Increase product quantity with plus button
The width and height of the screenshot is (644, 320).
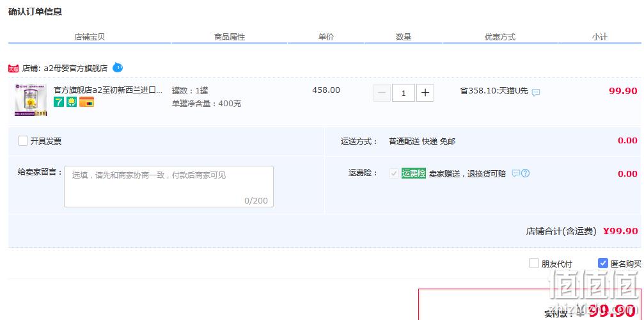pos(425,93)
